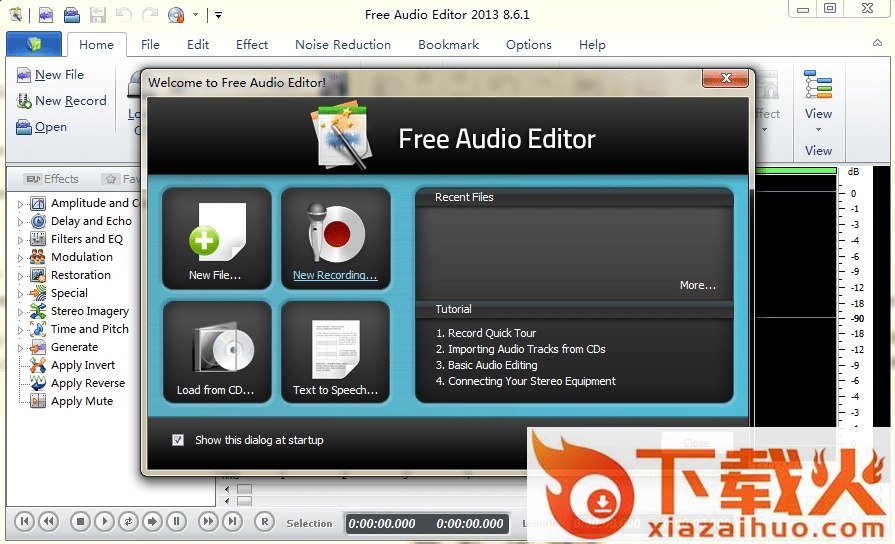Open the File ribbon tab
The height and width of the screenshot is (544, 895).
tap(150, 45)
